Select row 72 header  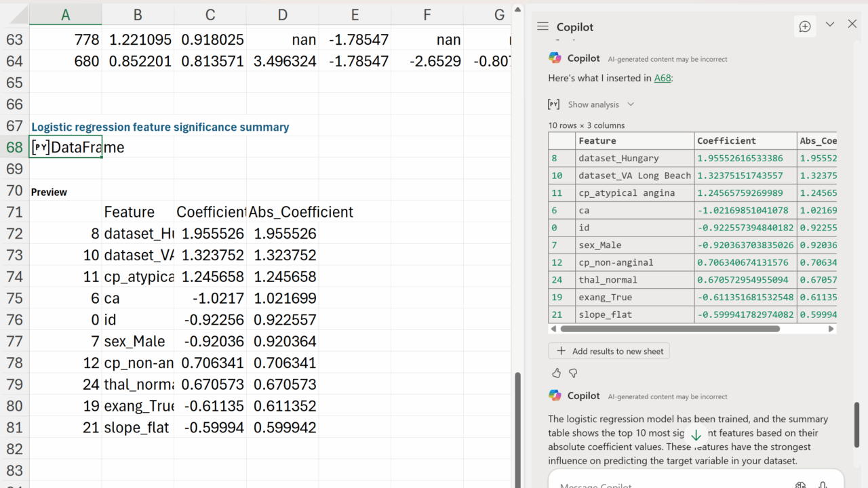pos(14,234)
